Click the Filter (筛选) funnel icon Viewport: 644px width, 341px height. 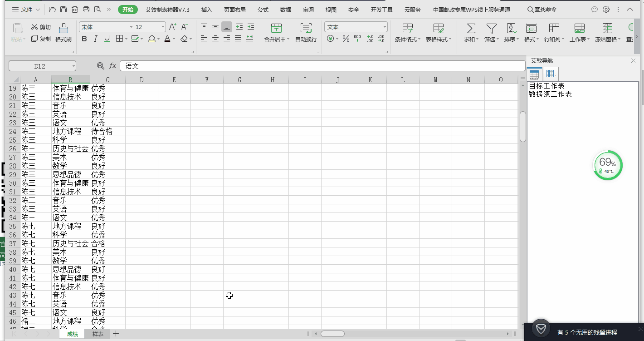(x=491, y=29)
